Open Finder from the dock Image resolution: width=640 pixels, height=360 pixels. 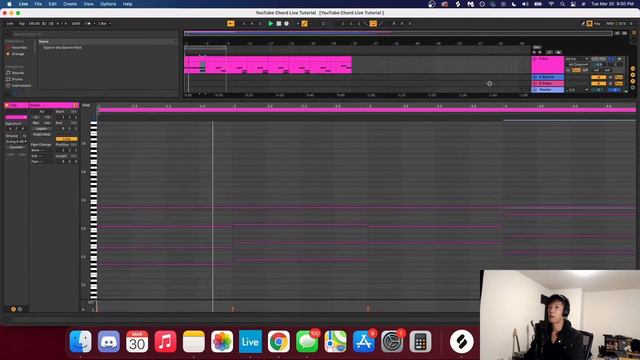pyautogui.click(x=80, y=341)
